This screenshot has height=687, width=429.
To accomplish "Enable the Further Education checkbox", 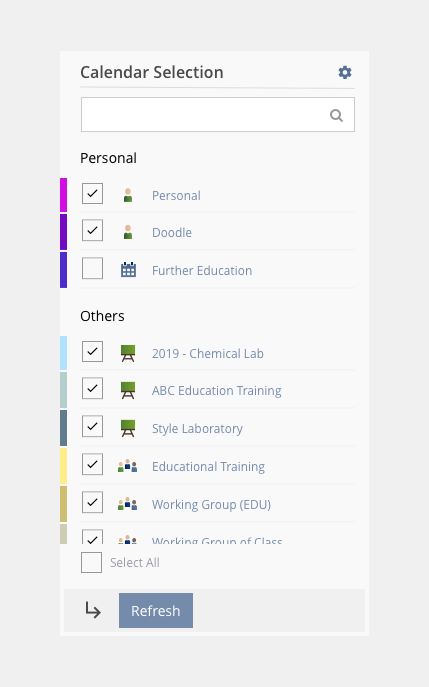I will [x=92, y=268].
